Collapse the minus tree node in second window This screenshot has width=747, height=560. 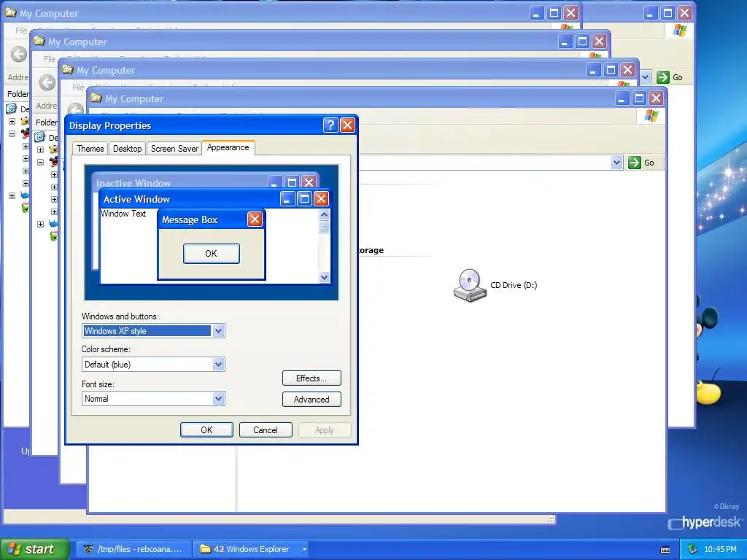click(41, 163)
